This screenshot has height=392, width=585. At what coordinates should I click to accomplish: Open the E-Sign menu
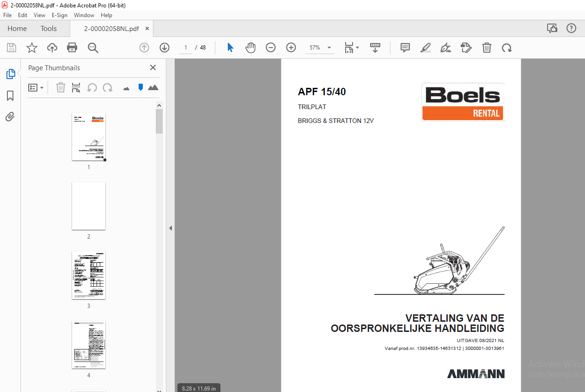[x=60, y=15]
